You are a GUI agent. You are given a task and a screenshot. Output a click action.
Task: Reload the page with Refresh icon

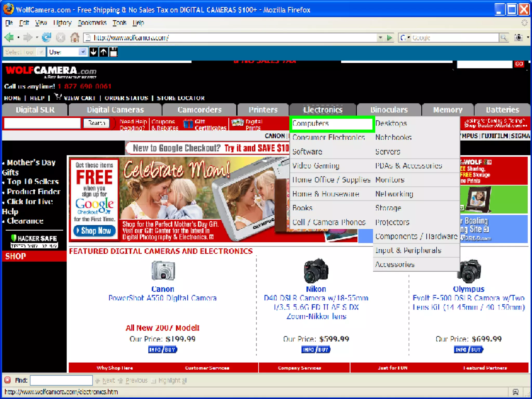[x=46, y=38]
